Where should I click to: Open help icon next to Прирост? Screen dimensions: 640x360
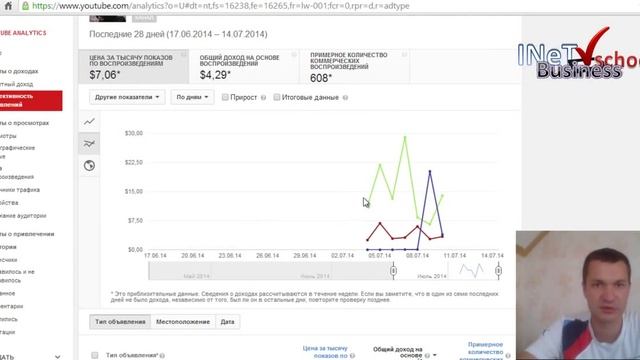click(x=263, y=98)
